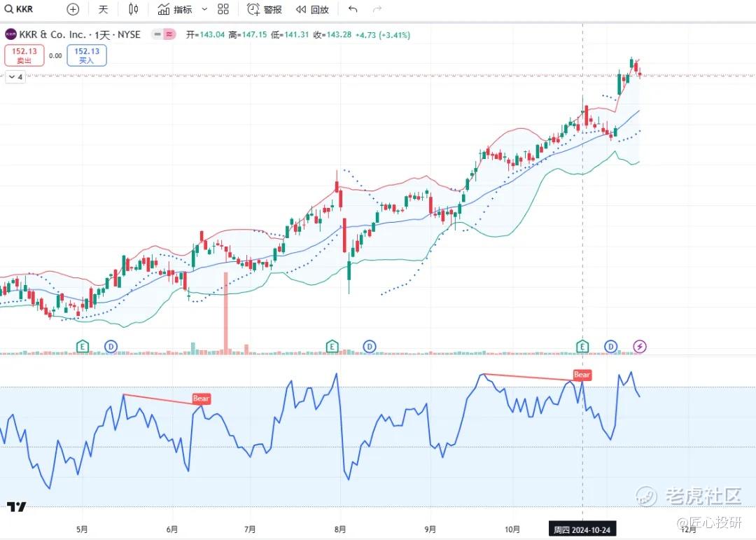Viewport: 756px width, 540px height.
Task: Click the purple lightning event marker
Action: tap(640, 346)
